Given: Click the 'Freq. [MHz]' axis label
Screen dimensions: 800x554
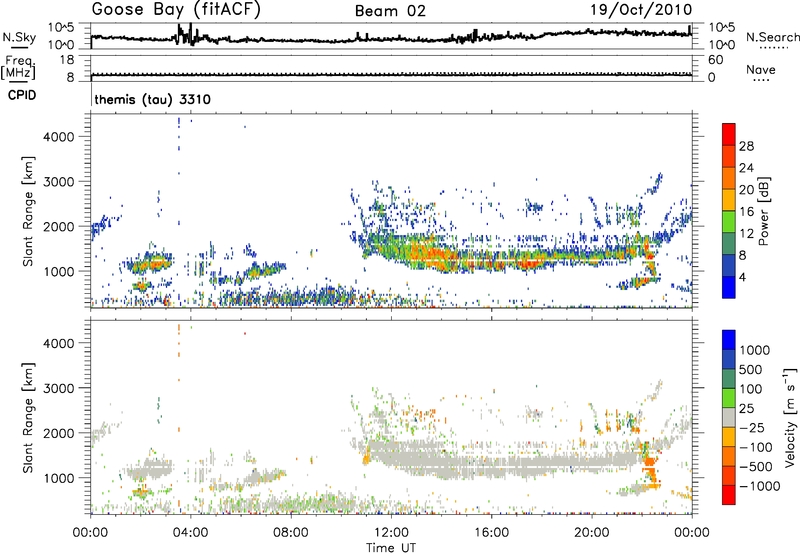Looking at the screenshot, I should point(18,67).
